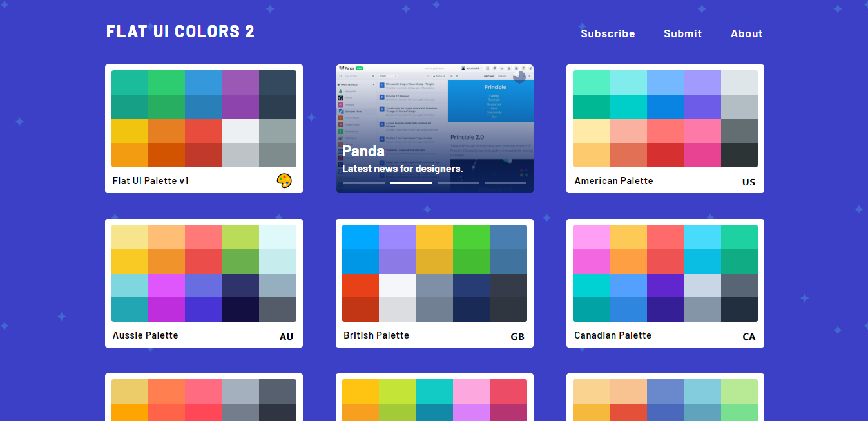
Task: Click the painter palette icon on Flat UI Palette v1
Action: (x=284, y=182)
